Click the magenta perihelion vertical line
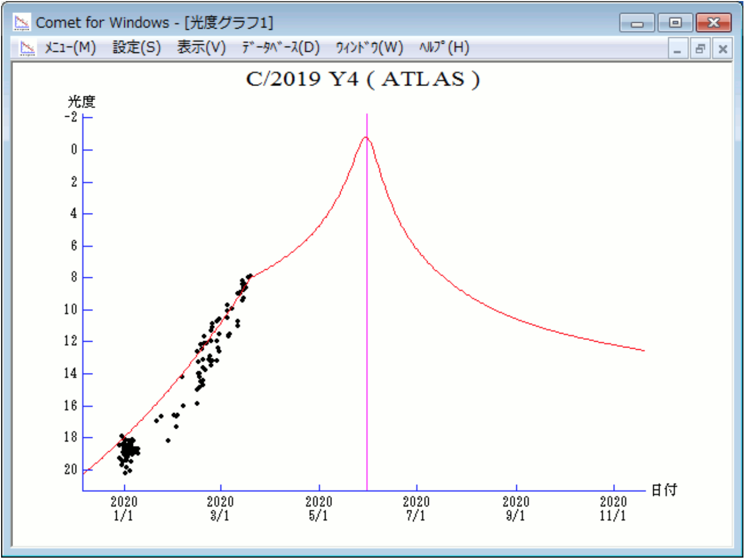 367,324
